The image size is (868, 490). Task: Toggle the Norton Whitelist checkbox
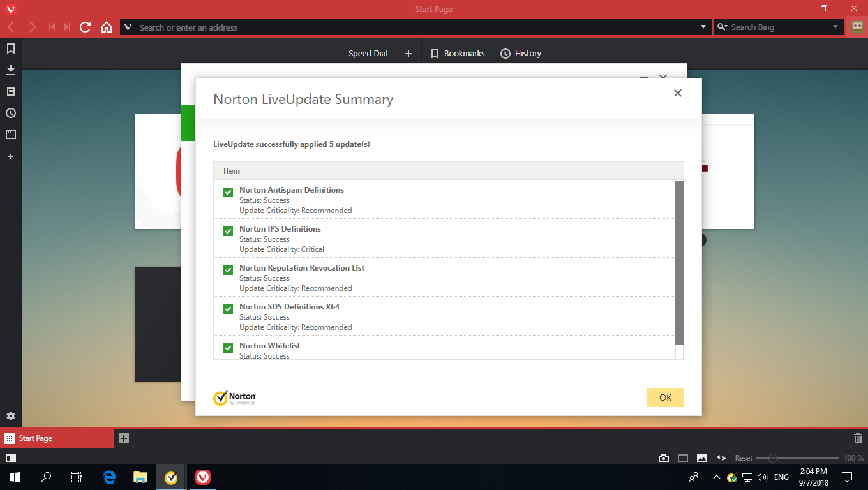(x=228, y=348)
